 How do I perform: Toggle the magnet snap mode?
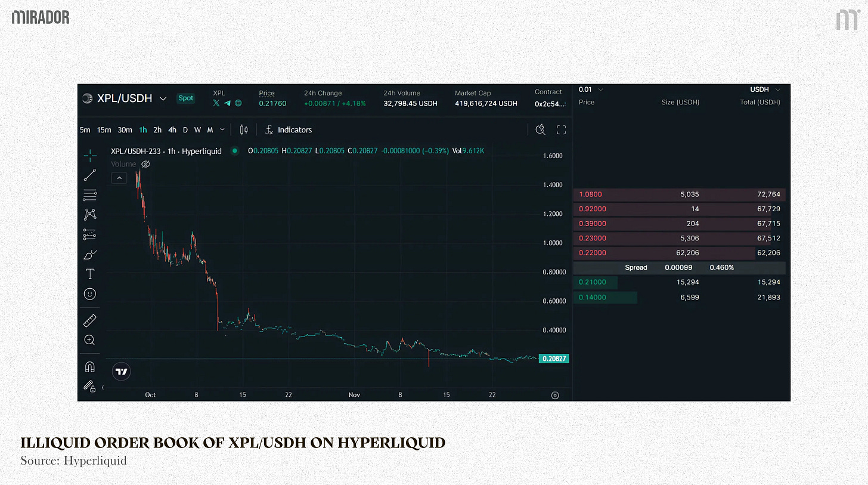tap(90, 367)
